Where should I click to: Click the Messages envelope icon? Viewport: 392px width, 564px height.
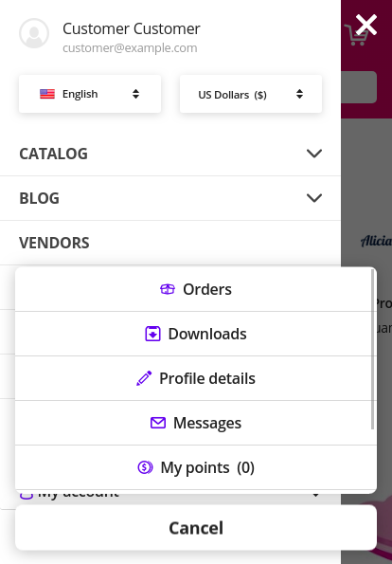click(158, 423)
